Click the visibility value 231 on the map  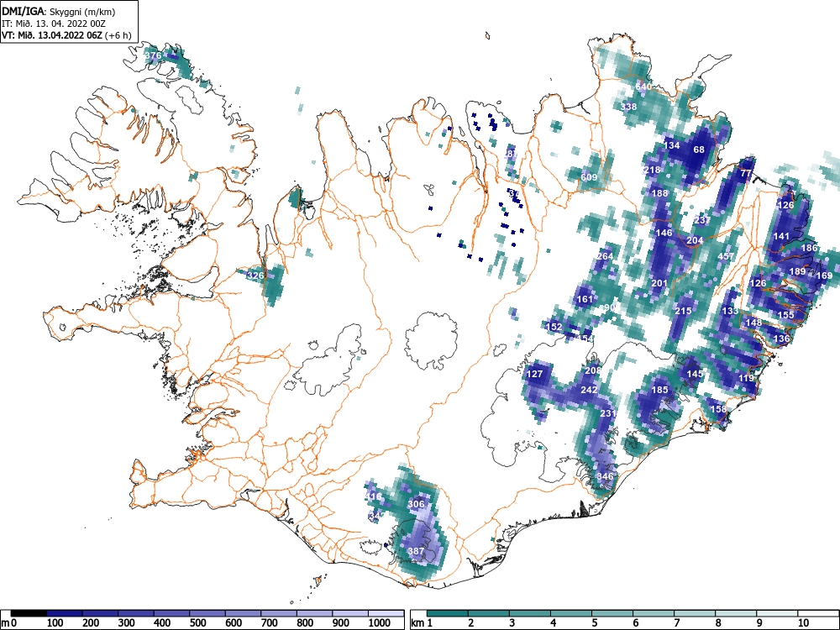tap(608, 413)
